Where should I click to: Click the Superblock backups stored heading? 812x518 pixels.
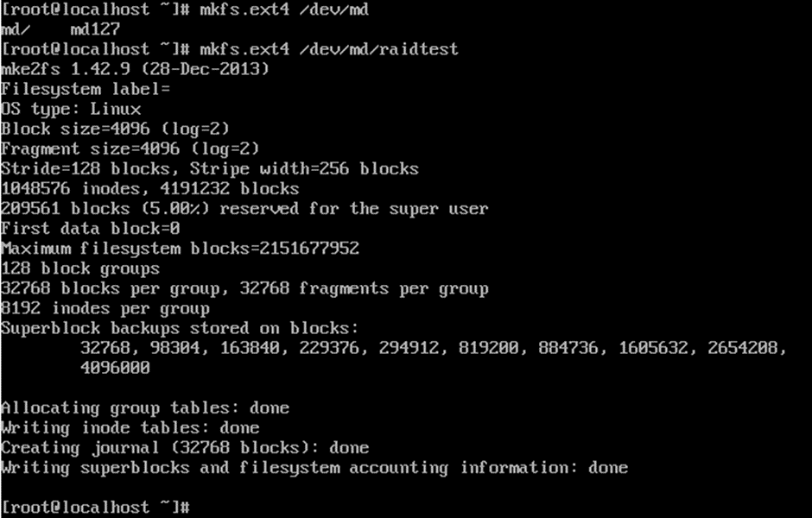[x=180, y=328]
